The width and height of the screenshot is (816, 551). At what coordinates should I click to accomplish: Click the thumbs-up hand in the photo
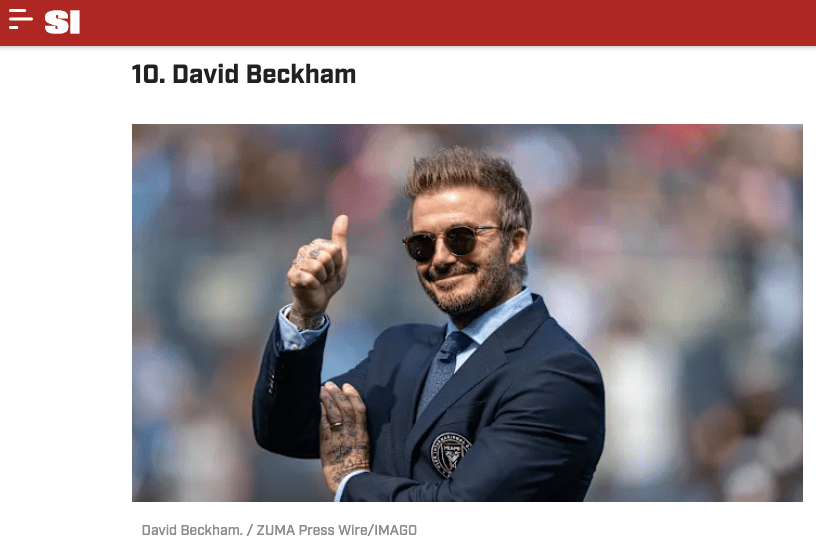point(318,265)
